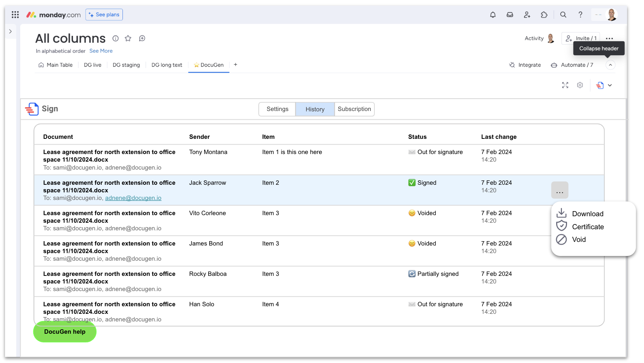Image resolution: width=644 pixels, height=363 pixels.
Task: Select sender Tony Montana
Action: click(208, 152)
